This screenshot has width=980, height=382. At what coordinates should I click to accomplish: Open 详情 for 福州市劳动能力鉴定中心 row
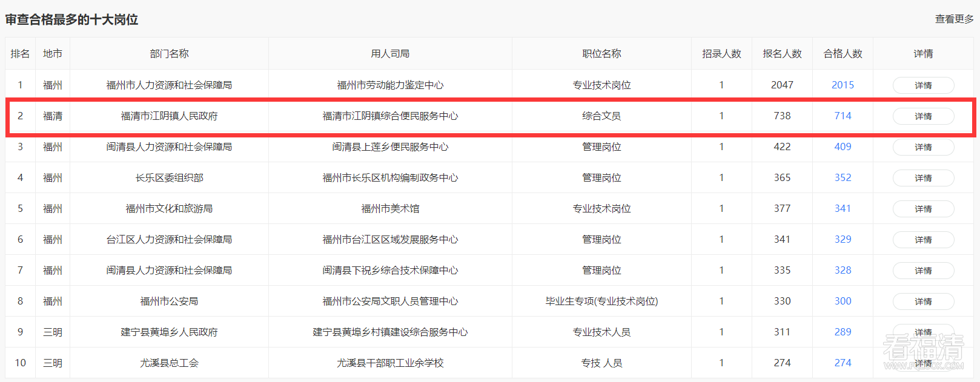click(923, 85)
